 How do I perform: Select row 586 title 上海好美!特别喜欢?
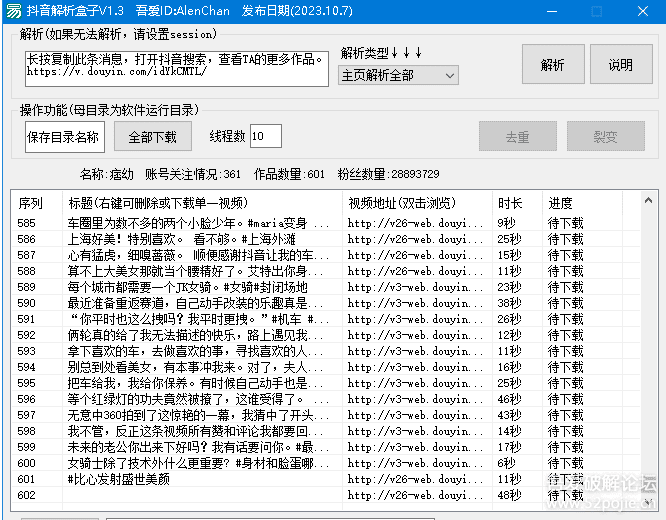[181, 239]
